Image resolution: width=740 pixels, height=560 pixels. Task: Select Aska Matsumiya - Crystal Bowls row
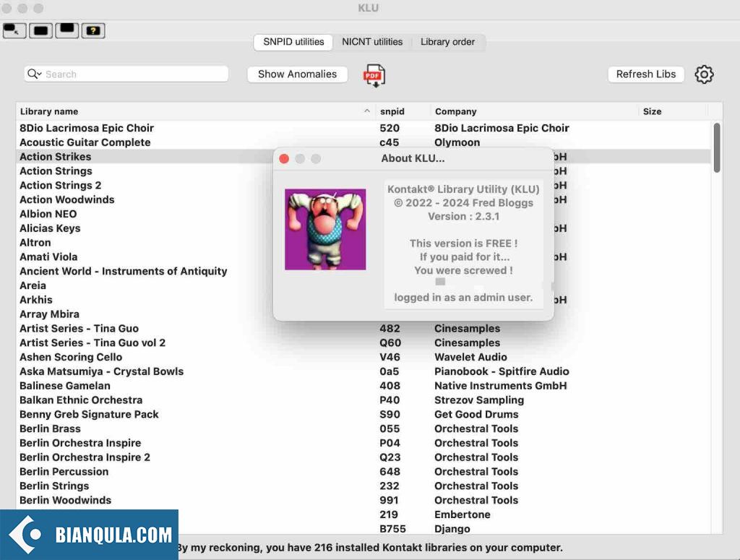point(363,371)
